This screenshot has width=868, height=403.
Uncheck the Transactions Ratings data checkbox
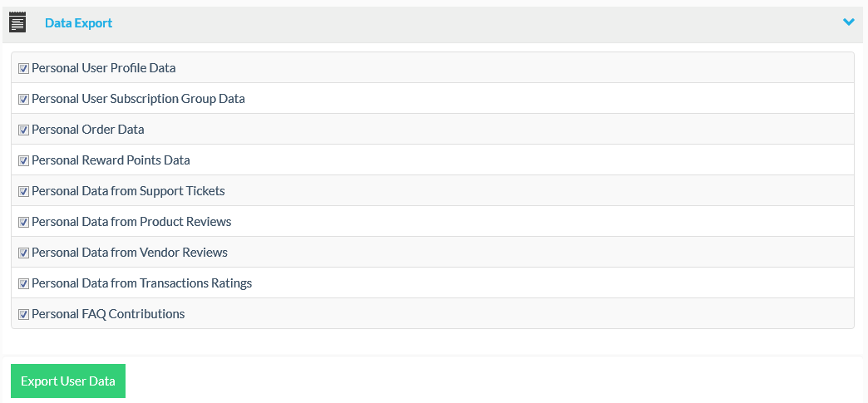(x=23, y=283)
